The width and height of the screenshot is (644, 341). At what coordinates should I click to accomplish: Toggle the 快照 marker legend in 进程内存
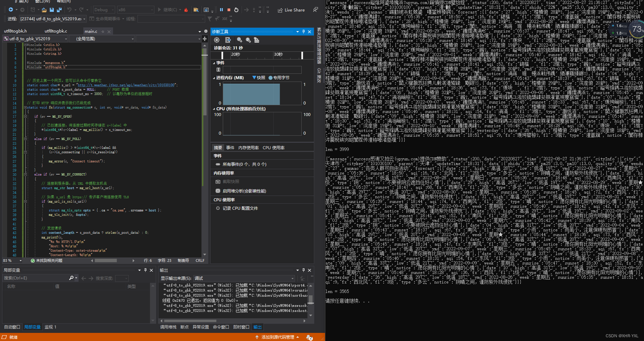[258, 77]
